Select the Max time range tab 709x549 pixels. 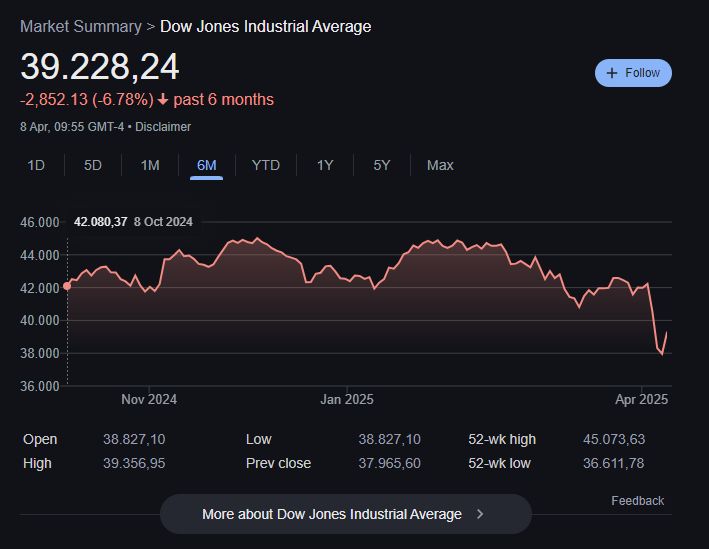tap(440, 165)
